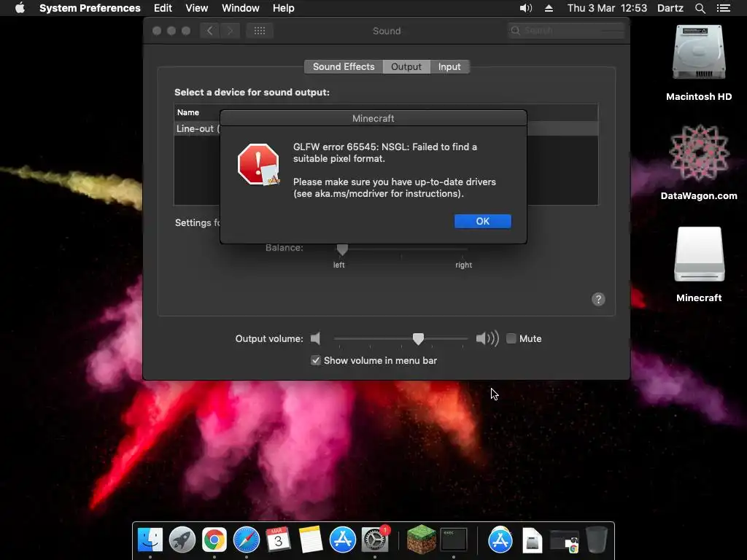Open Google Chrome from the Dock

click(214, 540)
